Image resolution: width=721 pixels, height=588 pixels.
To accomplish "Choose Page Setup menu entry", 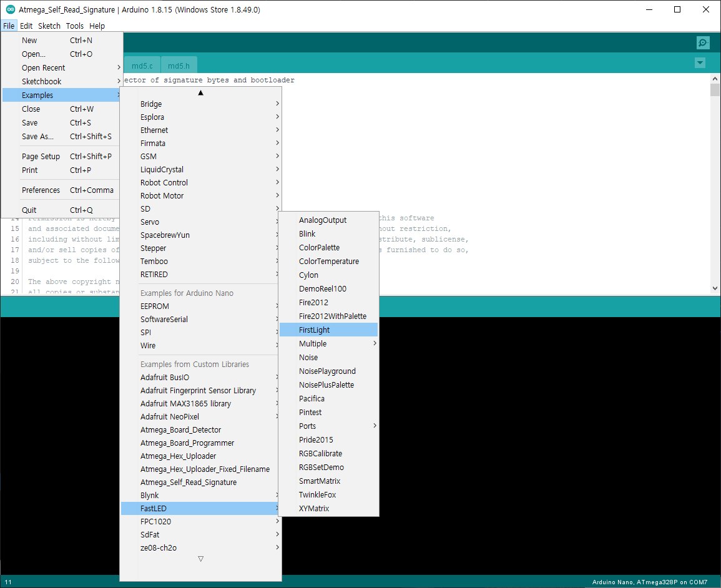I will tap(62, 156).
